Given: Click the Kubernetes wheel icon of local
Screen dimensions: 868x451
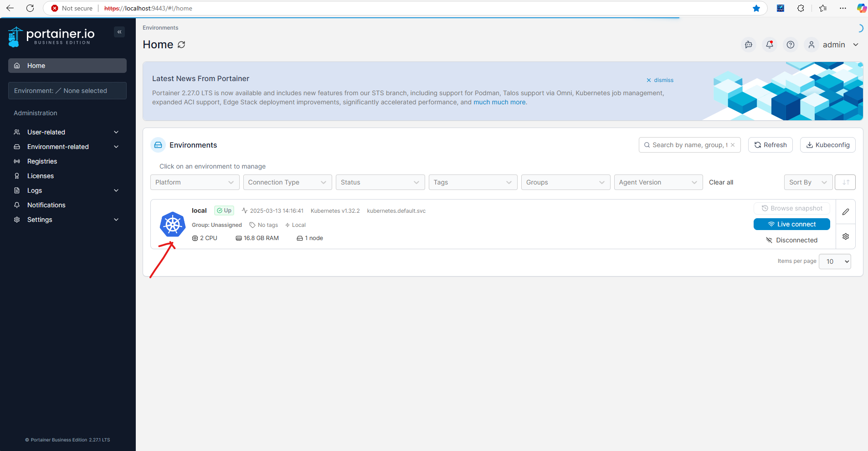Looking at the screenshot, I should 173,224.
